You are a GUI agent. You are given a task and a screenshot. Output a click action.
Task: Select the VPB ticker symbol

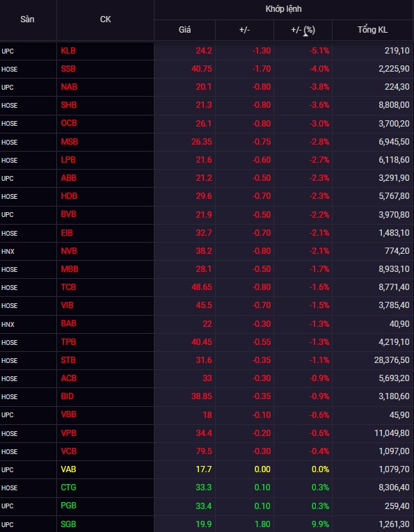pos(69,433)
